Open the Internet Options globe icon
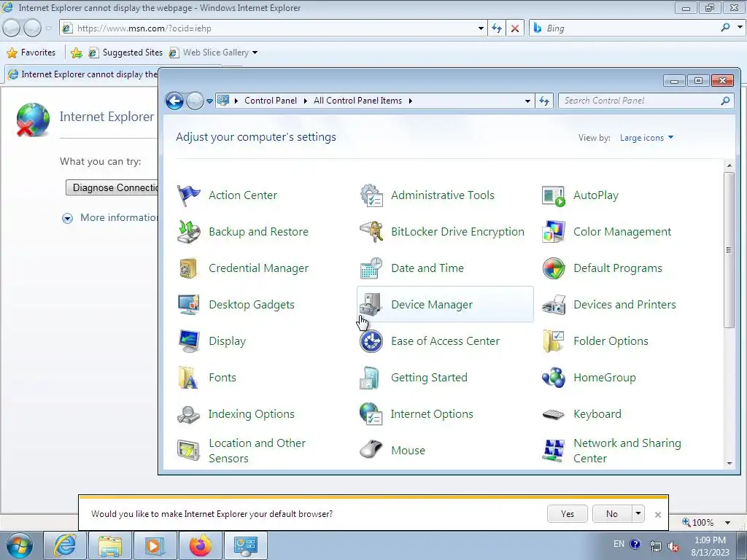747x560 pixels. 371,414
